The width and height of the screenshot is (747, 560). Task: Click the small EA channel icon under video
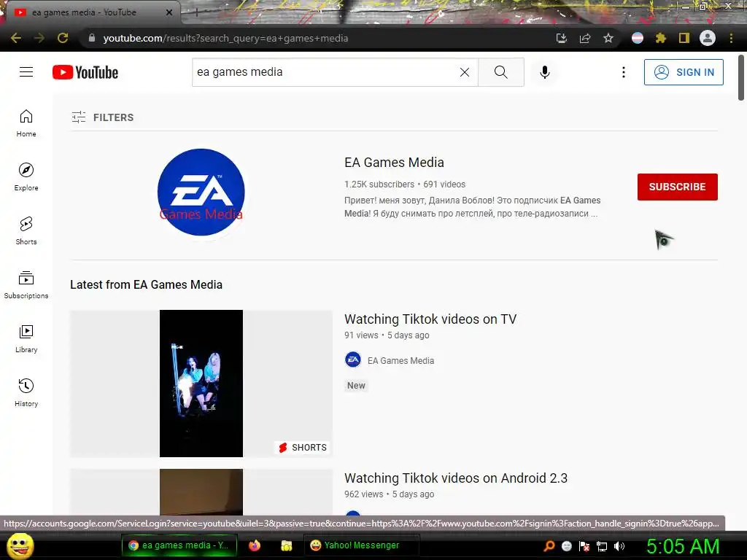click(353, 360)
